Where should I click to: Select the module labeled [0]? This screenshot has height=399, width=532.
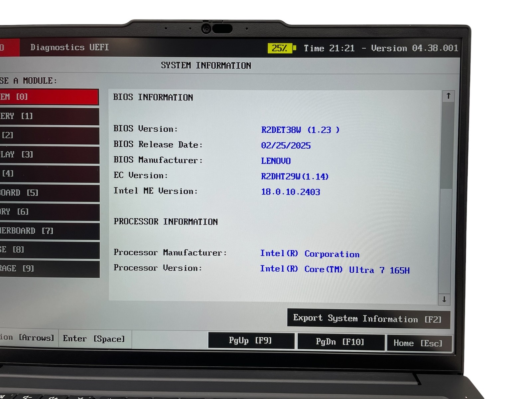49,97
